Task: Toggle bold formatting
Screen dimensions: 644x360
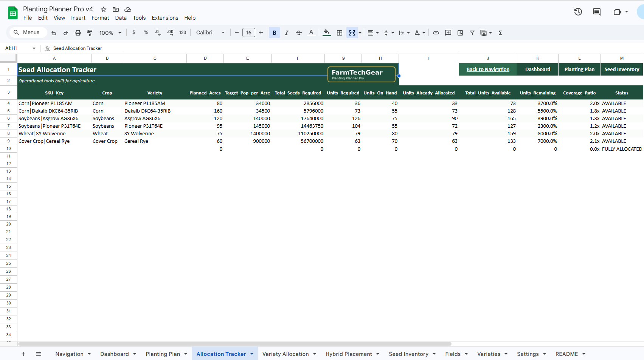Action: pos(274,32)
